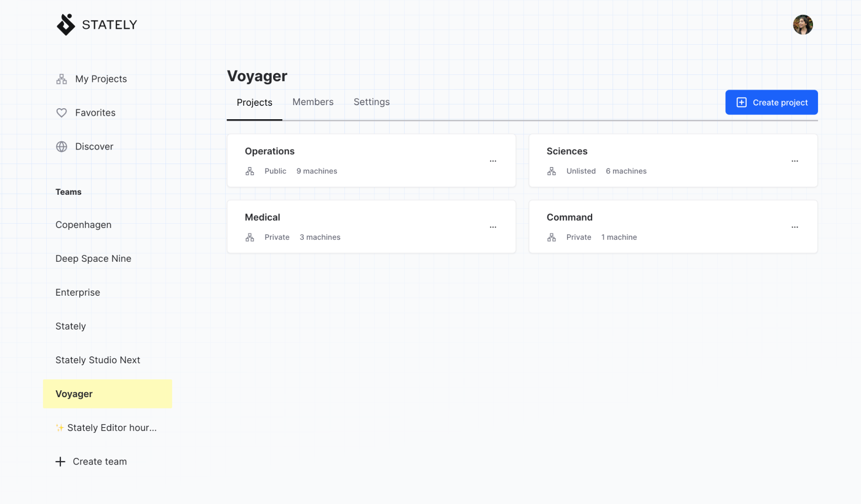This screenshot has height=504, width=861.
Task: Click the machine icon in Command card
Action: pos(552,237)
